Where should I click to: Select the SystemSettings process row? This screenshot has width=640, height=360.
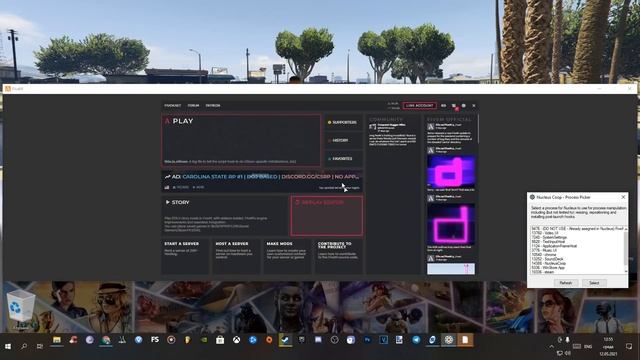coord(578,238)
